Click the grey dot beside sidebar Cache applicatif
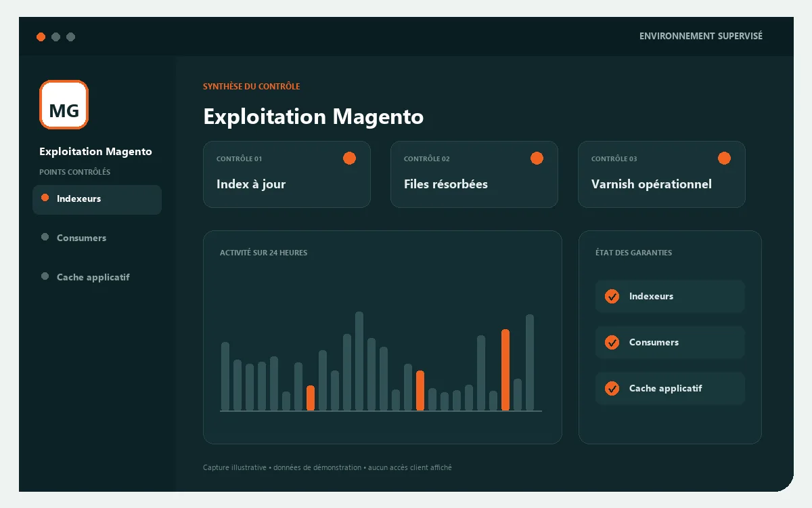The height and width of the screenshot is (508, 812). click(x=45, y=276)
